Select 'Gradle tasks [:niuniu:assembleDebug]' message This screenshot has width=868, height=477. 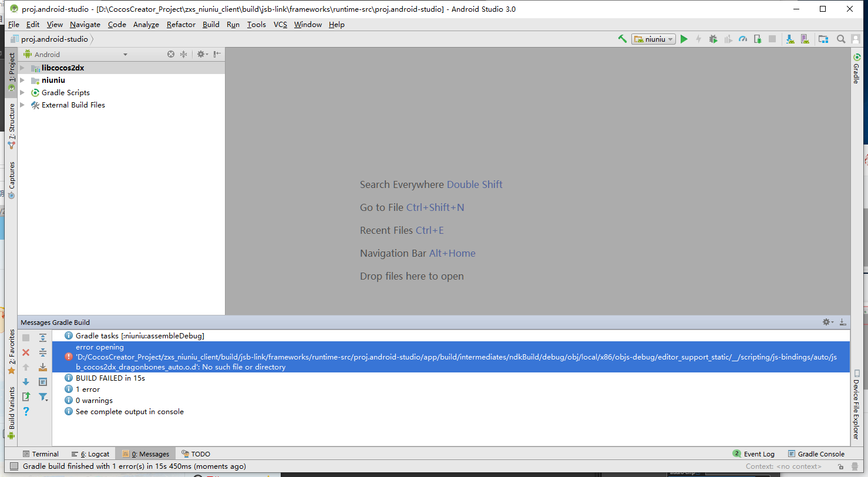pyautogui.click(x=140, y=335)
